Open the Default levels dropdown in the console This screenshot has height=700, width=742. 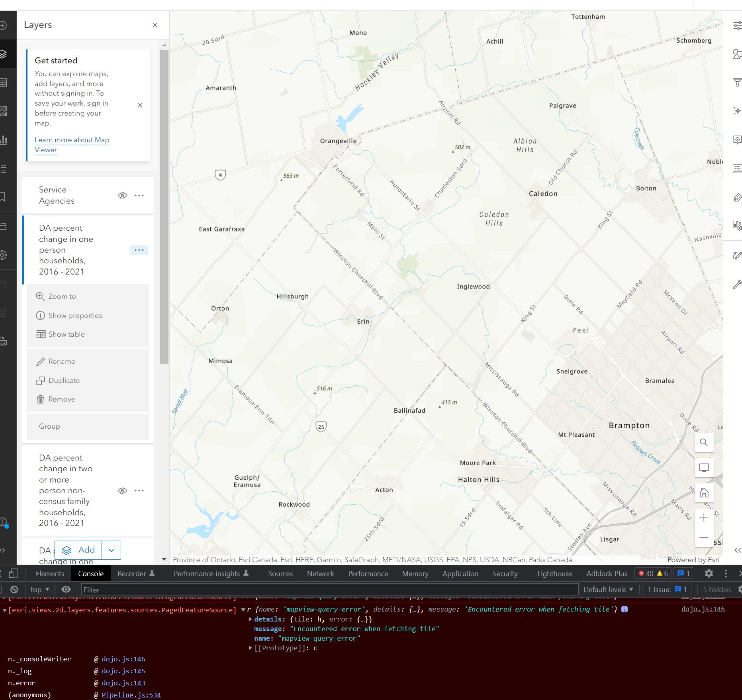tap(607, 589)
